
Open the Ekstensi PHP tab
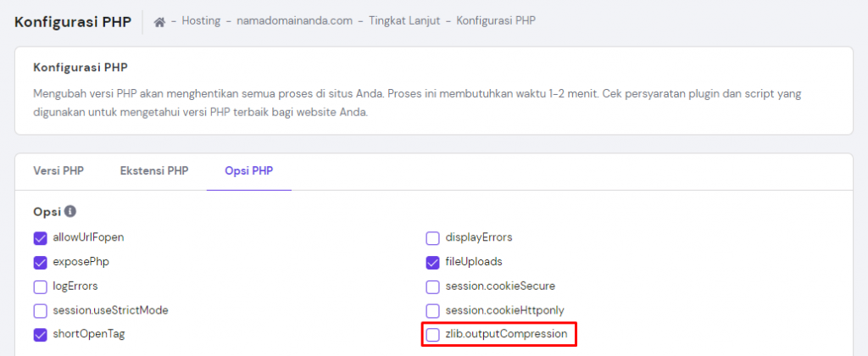[153, 170]
